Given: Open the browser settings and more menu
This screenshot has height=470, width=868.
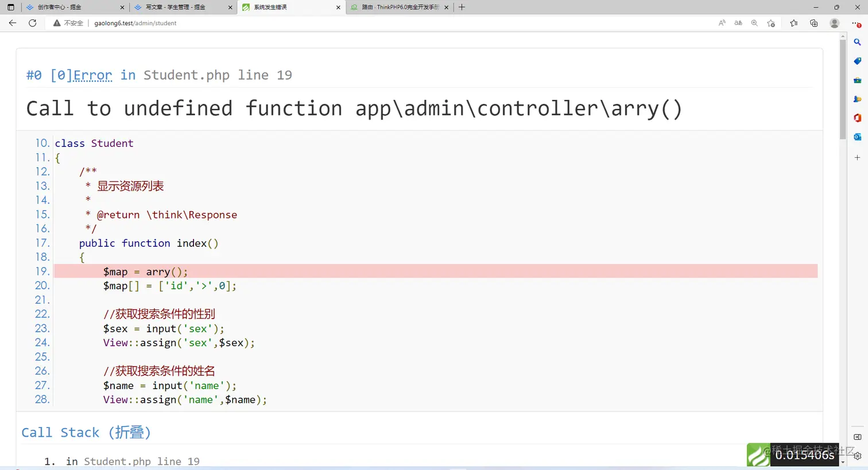Looking at the screenshot, I should point(856,23).
